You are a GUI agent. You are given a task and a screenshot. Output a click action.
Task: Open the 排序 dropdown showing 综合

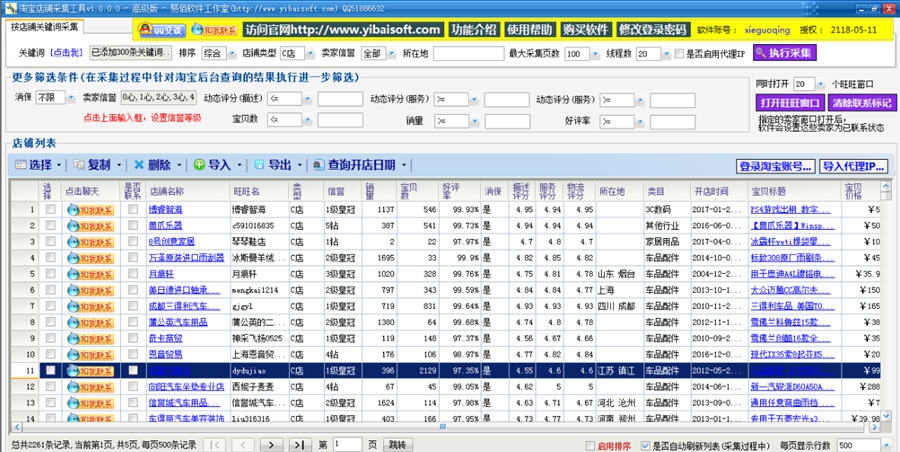232,54
